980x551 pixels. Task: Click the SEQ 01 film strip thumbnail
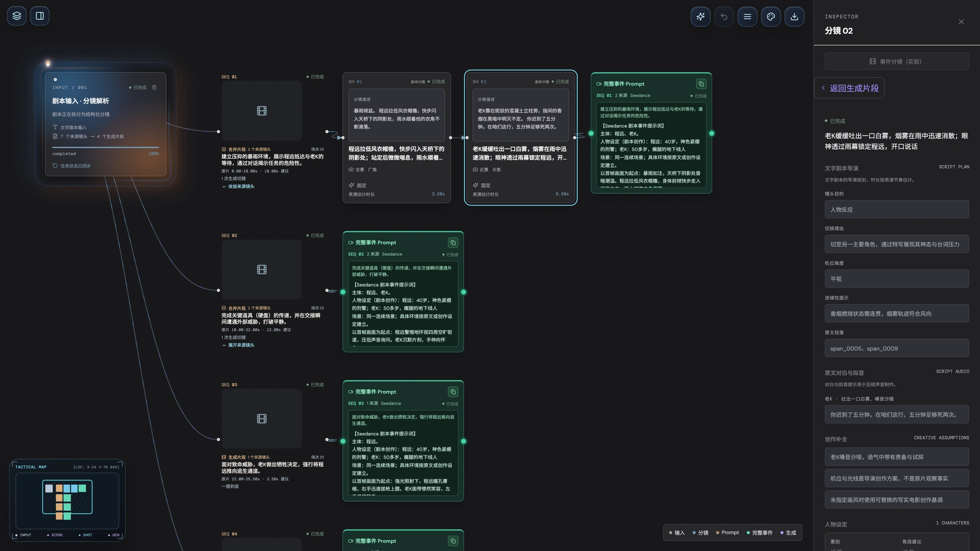click(262, 111)
